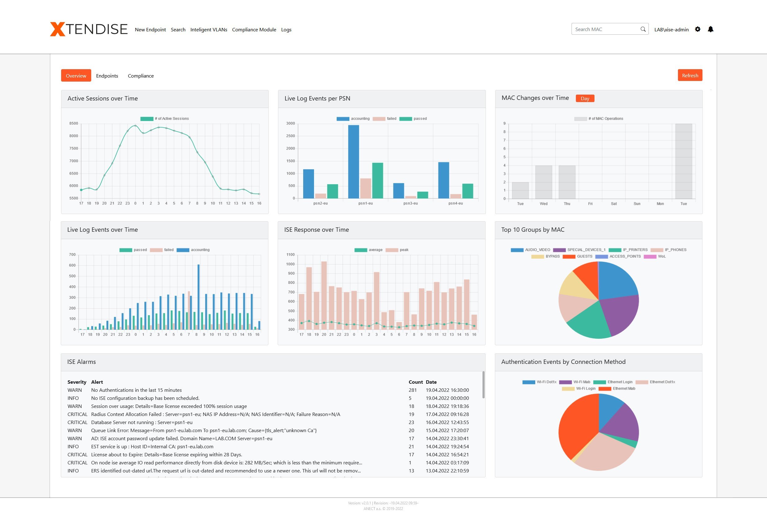Image resolution: width=767 pixels, height=532 pixels.
Task: Click the Refresh button
Action: tap(690, 75)
